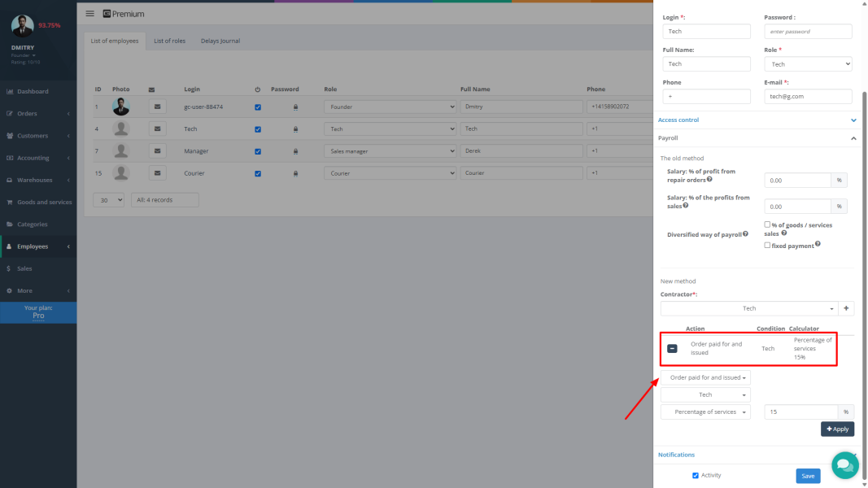The width and height of the screenshot is (868, 488).
Task: Open the Role dropdown in employee form
Action: [808, 64]
